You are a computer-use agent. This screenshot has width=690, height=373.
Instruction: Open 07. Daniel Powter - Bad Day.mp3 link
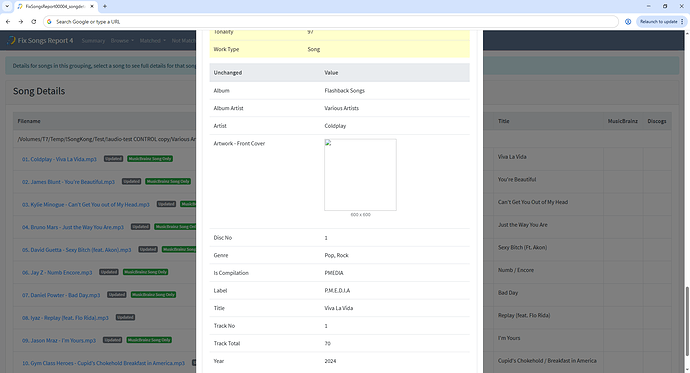pos(61,295)
